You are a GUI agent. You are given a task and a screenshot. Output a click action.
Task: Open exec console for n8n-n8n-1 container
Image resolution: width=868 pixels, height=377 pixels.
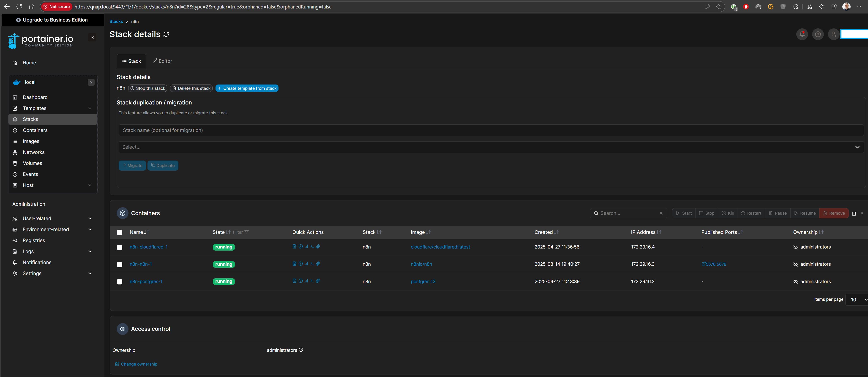coord(312,264)
